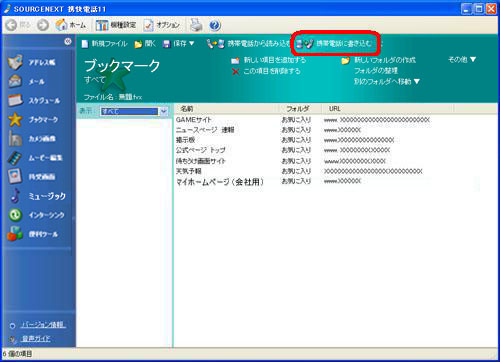Minimize the 携快電話11 window

467,9
